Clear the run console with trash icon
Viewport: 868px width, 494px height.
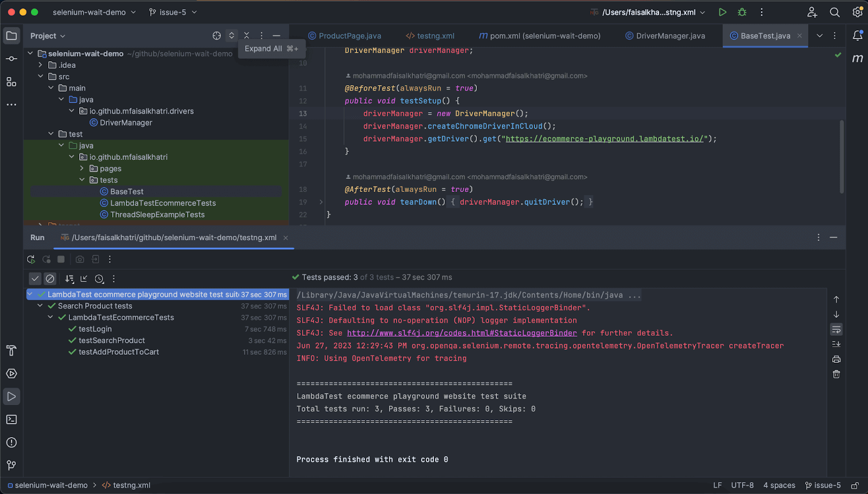coord(836,374)
